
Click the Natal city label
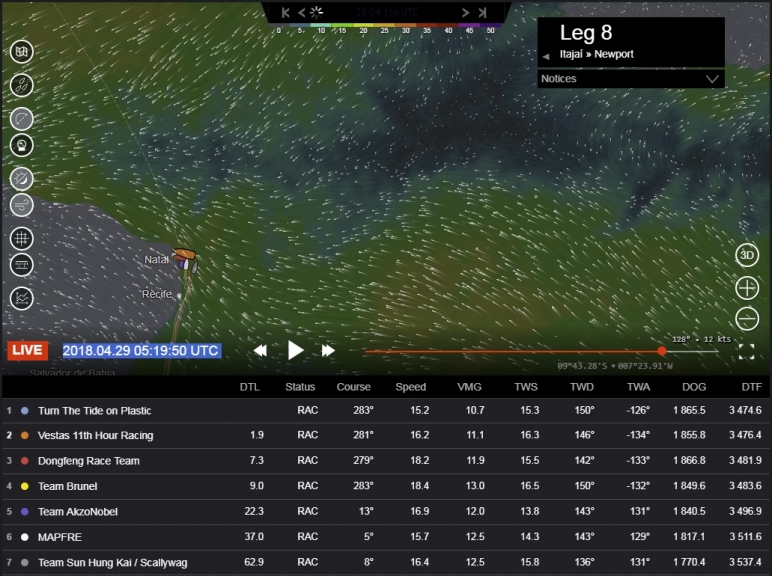pos(157,259)
